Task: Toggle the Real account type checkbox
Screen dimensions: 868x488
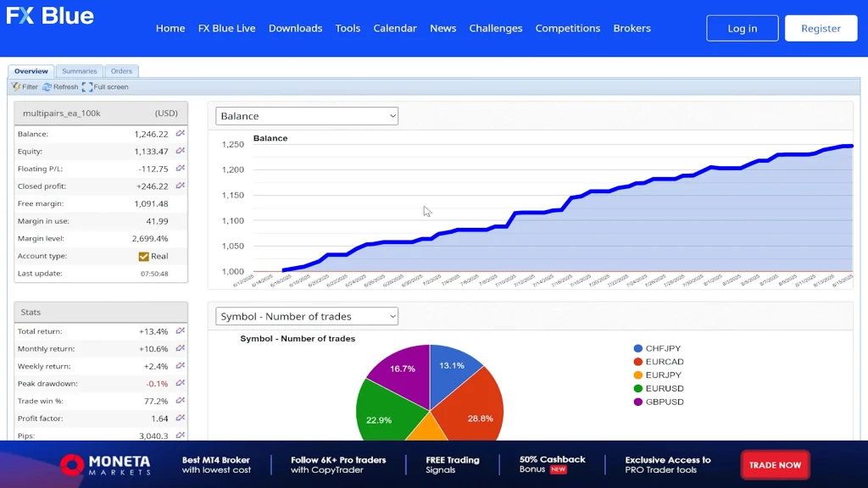Action: coord(144,256)
